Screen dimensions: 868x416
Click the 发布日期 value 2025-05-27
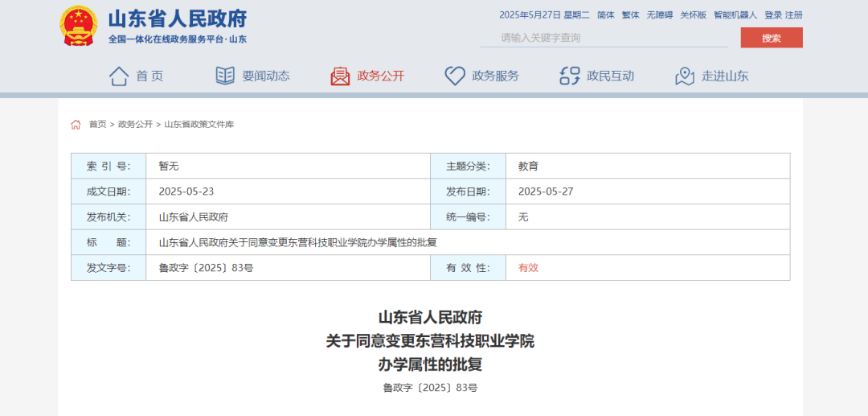tap(546, 192)
